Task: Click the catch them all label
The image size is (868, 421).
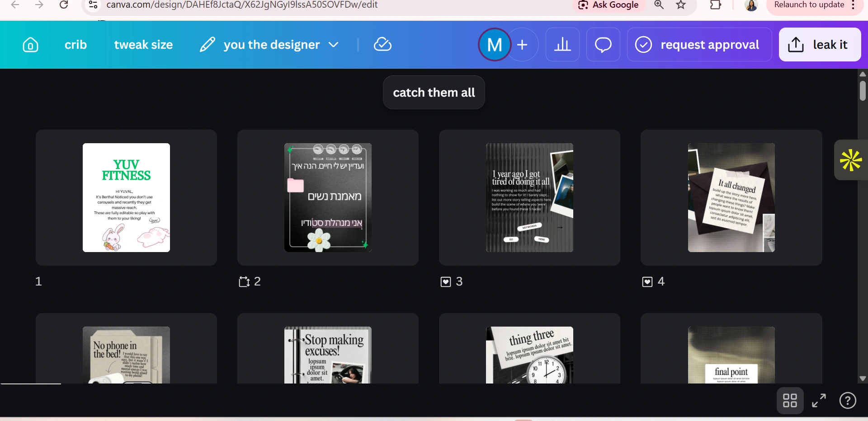Action: point(434,93)
